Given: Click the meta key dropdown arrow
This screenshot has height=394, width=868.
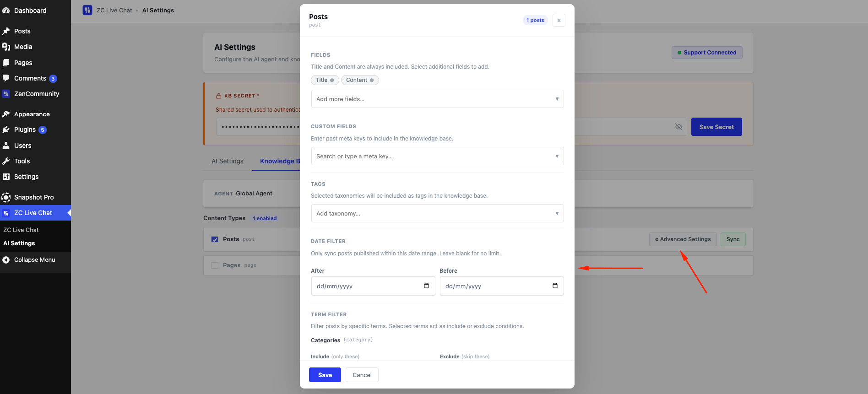Looking at the screenshot, I should pos(557,156).
